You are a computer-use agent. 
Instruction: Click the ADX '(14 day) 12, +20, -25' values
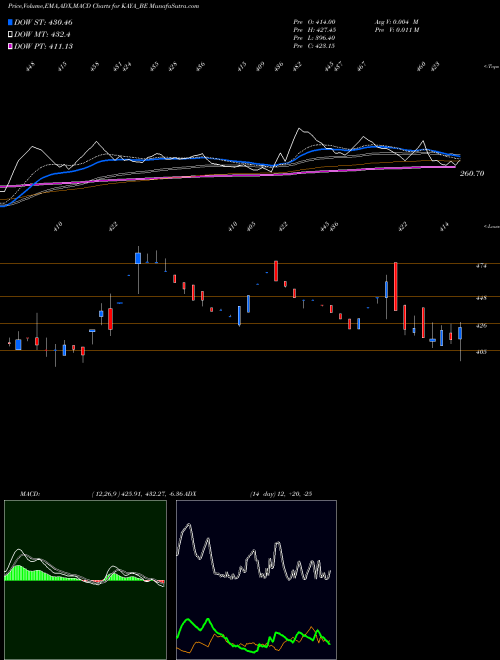tap(280, 494)
